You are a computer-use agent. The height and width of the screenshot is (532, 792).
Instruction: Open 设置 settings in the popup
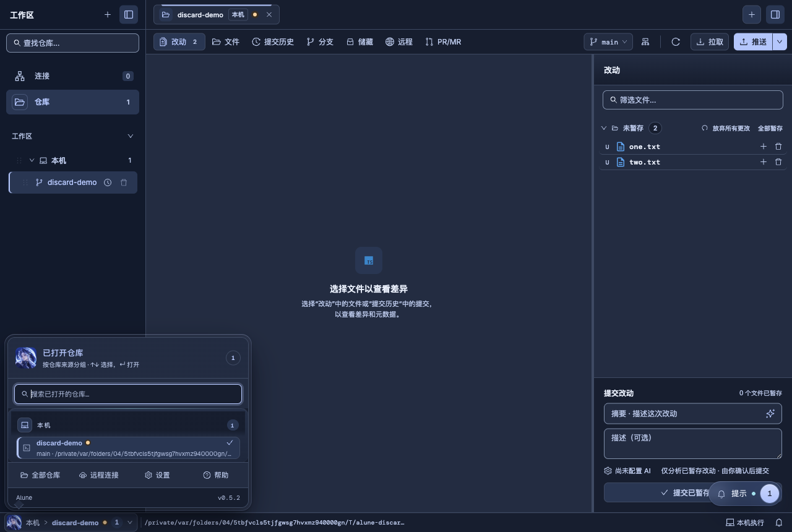(x=157, y=475)
